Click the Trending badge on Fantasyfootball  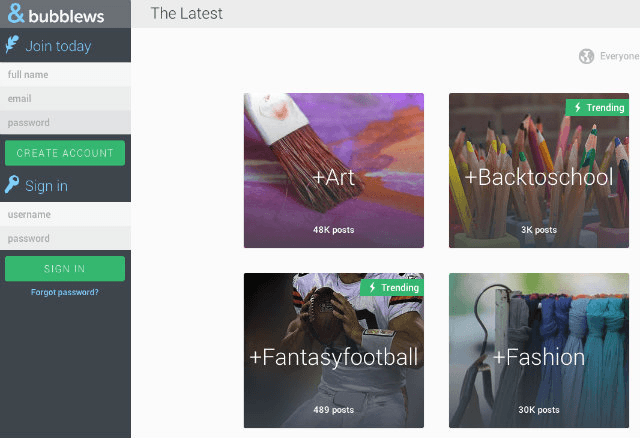(x=393, y=287)
